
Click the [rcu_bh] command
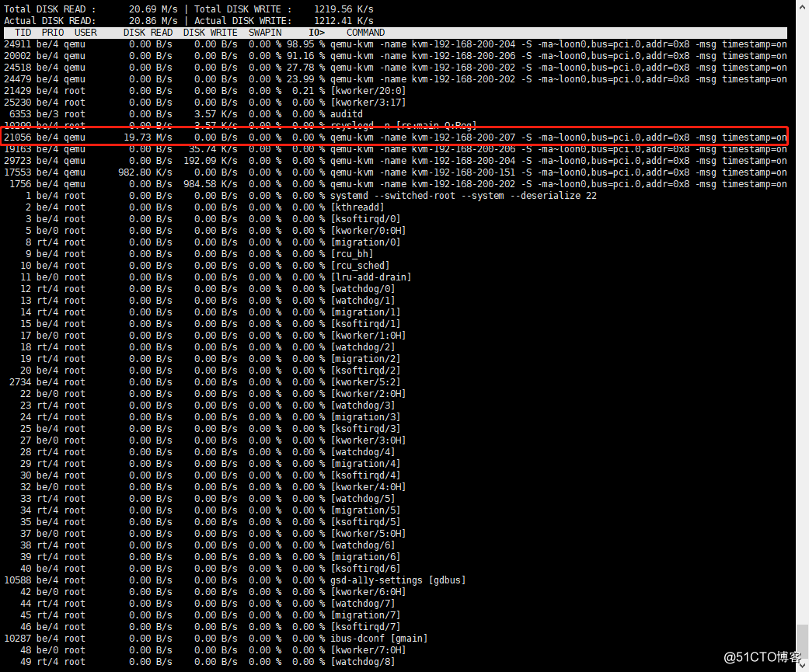pyautogui.click(x=352, y=254)
